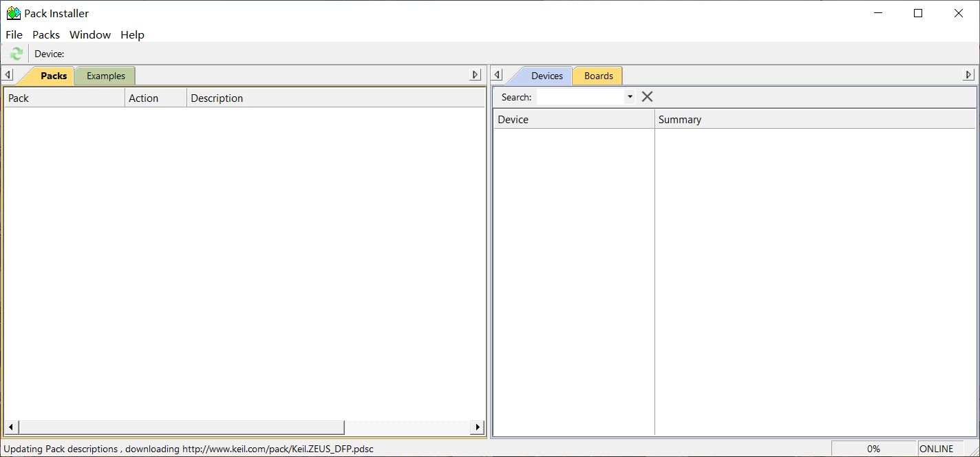980x457 pixels.
Task: Open the Window menu
Action: tap(90, 34)
